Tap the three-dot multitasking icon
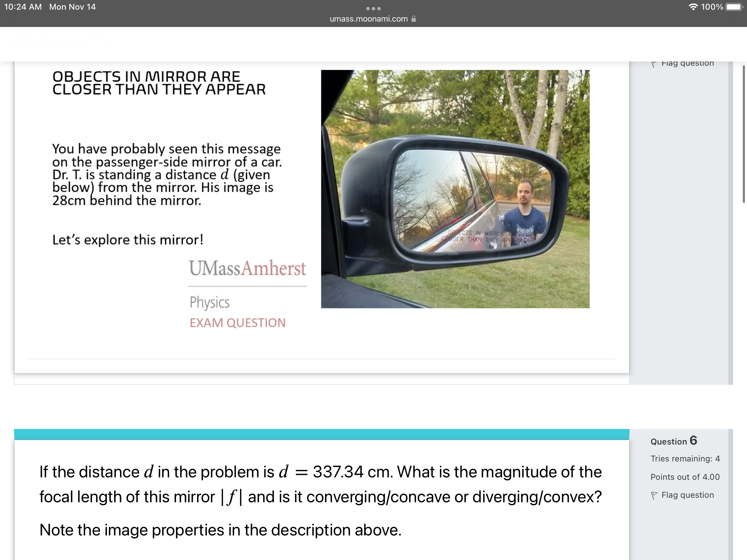Viewport: 747px width, 560px height. pos(373,8)
